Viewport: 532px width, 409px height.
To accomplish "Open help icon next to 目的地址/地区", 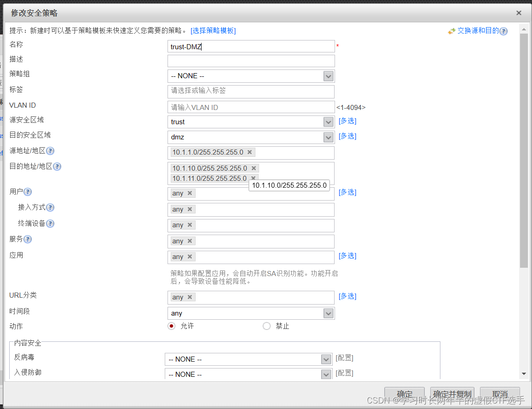I will 57,167.
